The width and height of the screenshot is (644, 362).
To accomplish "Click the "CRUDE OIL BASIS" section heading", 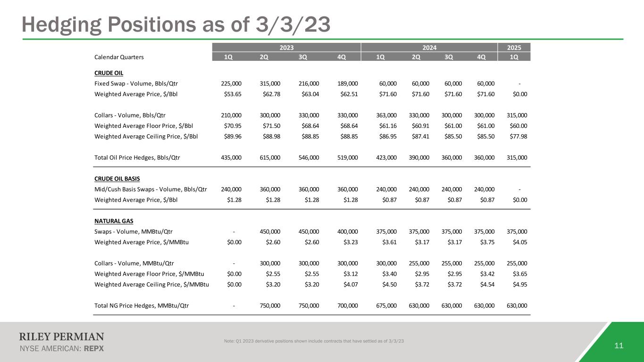I will pyautogui.click(x=117, y=179).
